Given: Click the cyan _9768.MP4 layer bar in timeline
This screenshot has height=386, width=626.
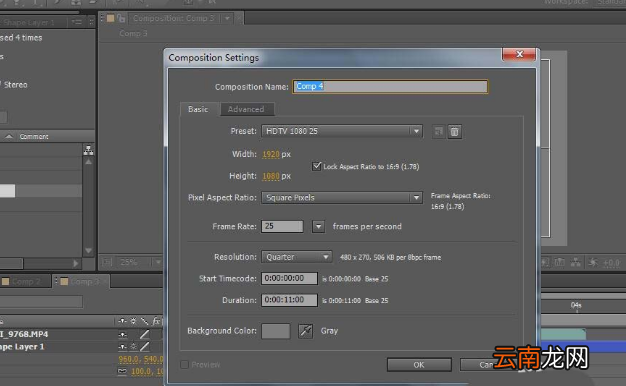Looking at the screenshot, I should 563,334.
